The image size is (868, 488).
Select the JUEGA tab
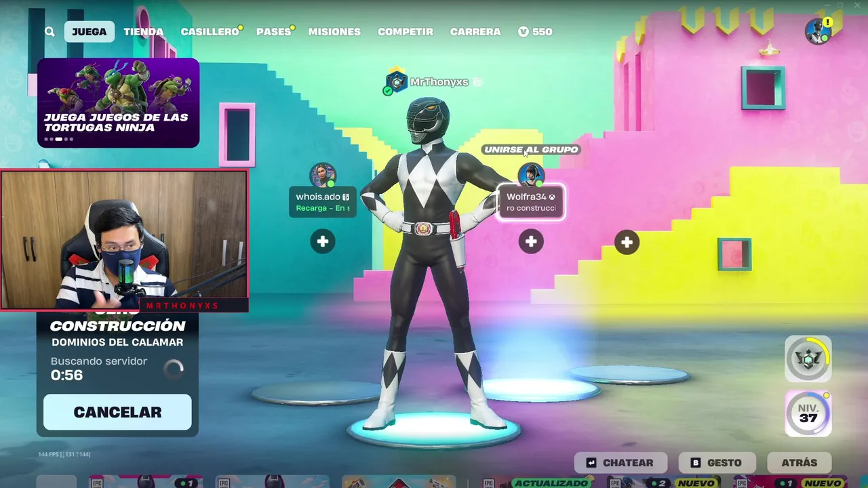tap(89, 32)
